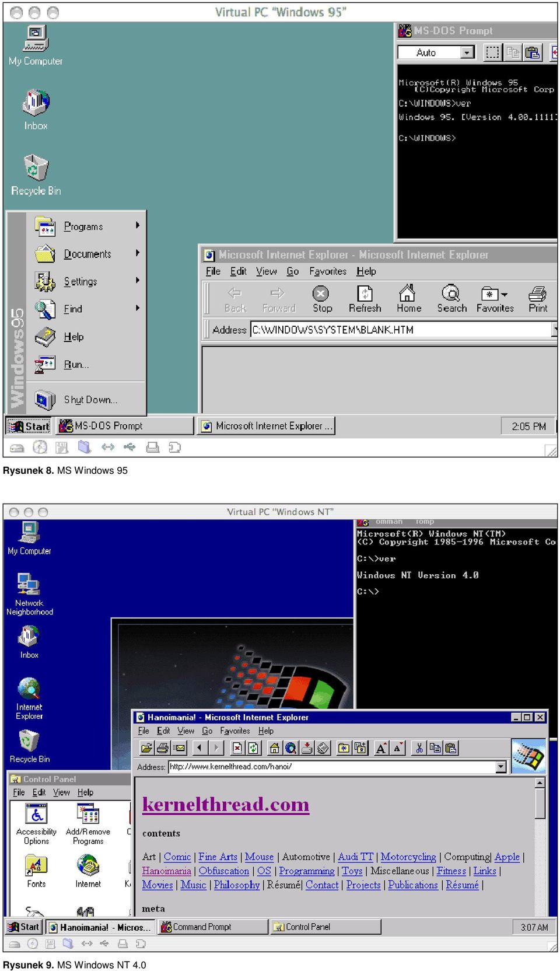
Task: Click the scroll up arrow in Hanoimania IE window
Action: 540,783
